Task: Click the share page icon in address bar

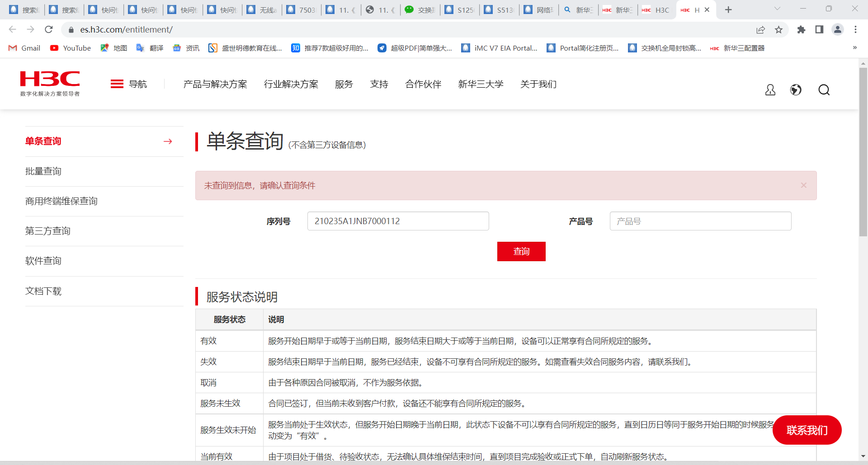Action: tap(760, 30)
